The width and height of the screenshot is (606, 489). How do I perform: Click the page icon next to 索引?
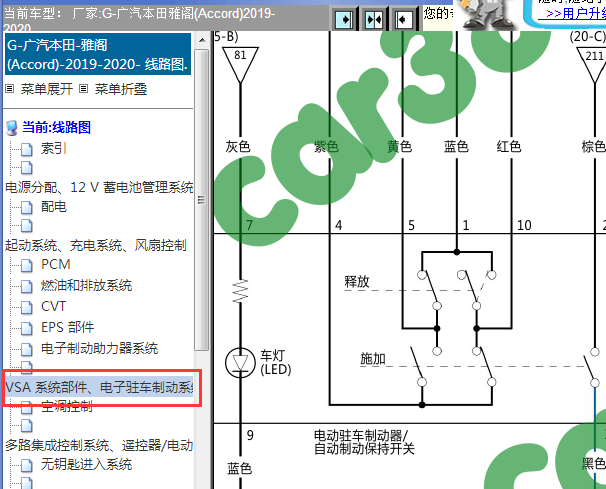(x=26, y=149)
